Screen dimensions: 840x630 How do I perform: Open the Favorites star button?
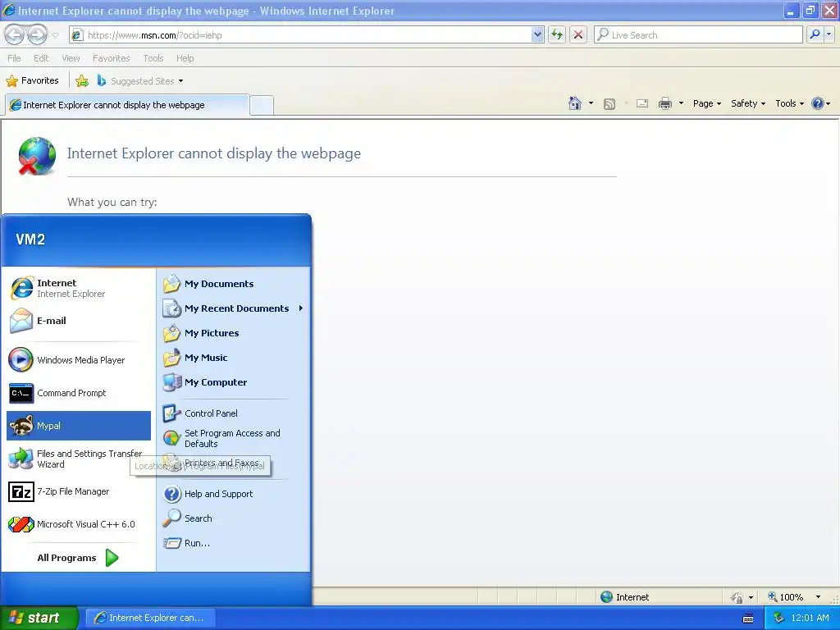point(32,81)
